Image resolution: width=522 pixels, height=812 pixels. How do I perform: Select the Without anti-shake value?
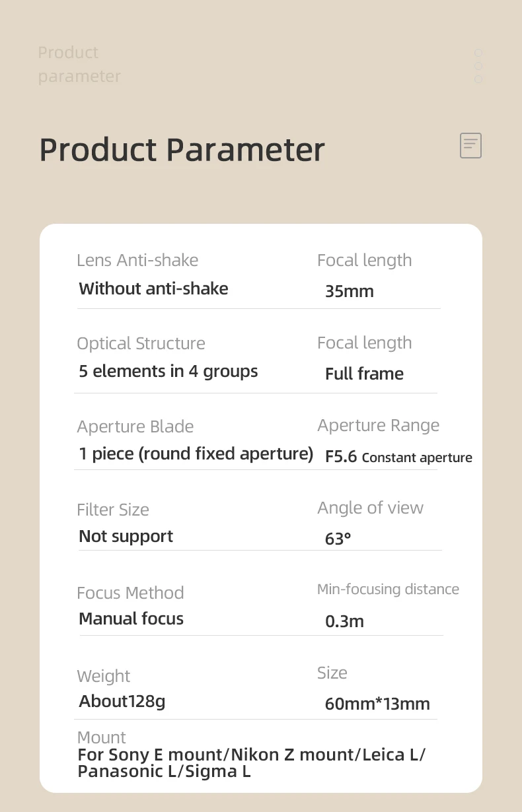(153, 288)
